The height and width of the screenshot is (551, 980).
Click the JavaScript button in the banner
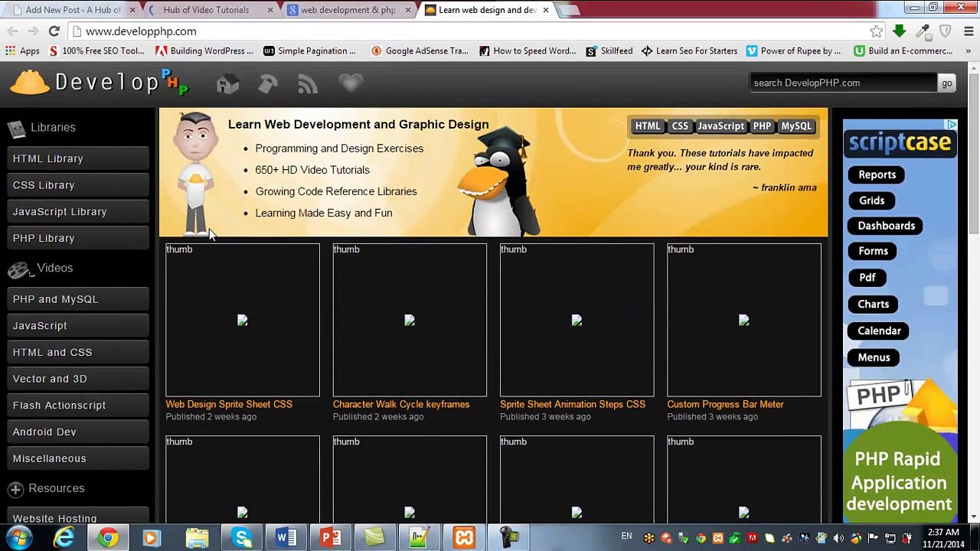pos(720,126)
